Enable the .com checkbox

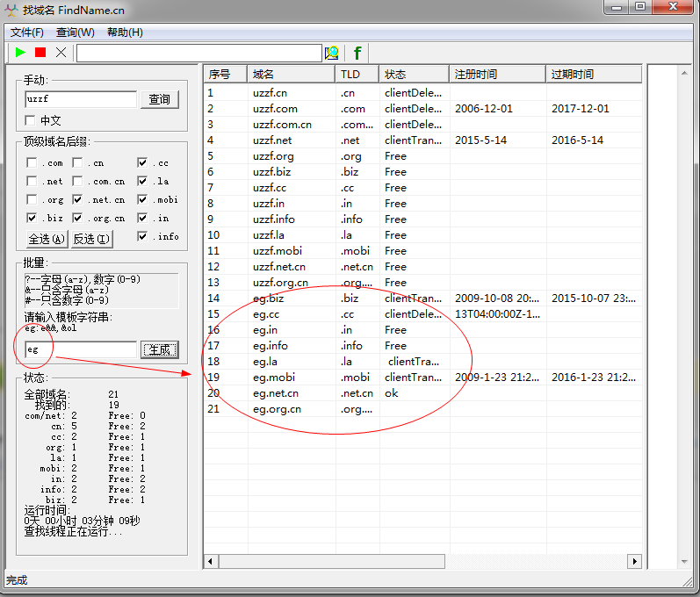point(32,162)
